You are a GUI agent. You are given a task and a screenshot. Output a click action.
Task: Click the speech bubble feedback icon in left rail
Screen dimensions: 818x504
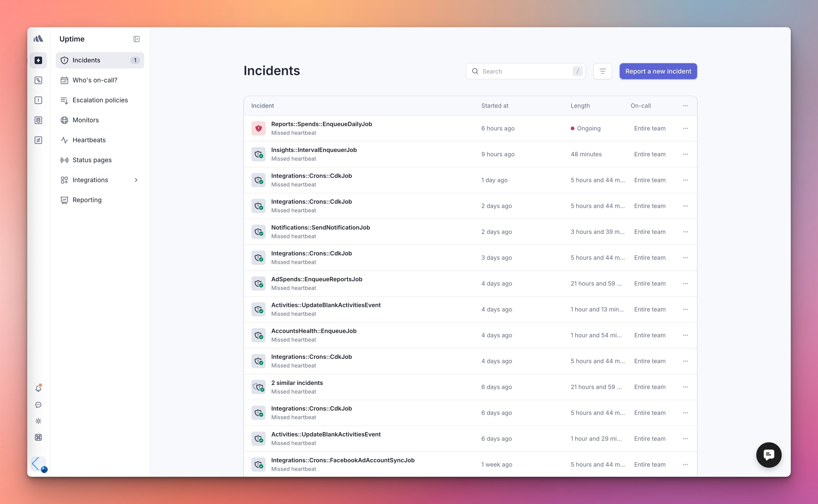coord(38,405)
